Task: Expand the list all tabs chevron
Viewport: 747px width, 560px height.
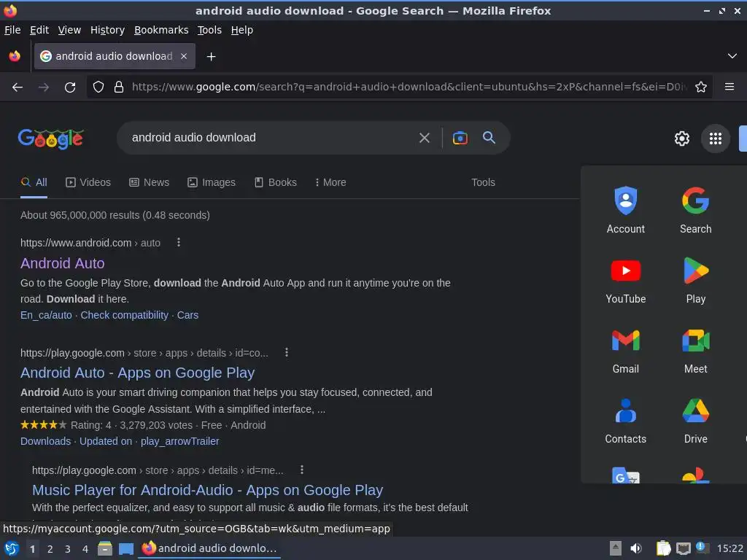Action: [732, 56]
